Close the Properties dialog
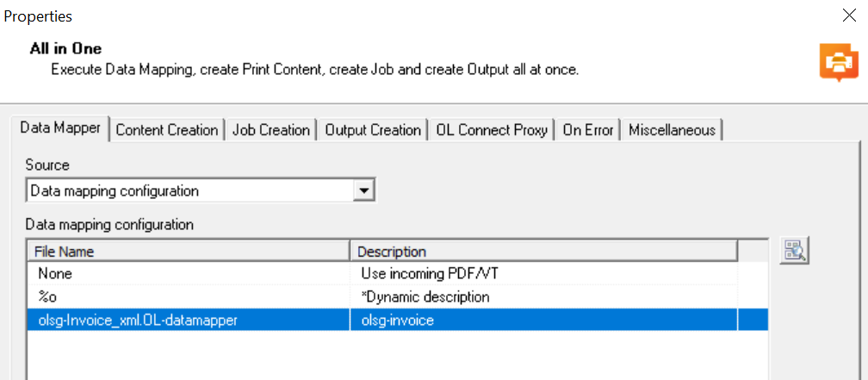The height and width of the screenshot is (380, 868). [x=849, y=16]
